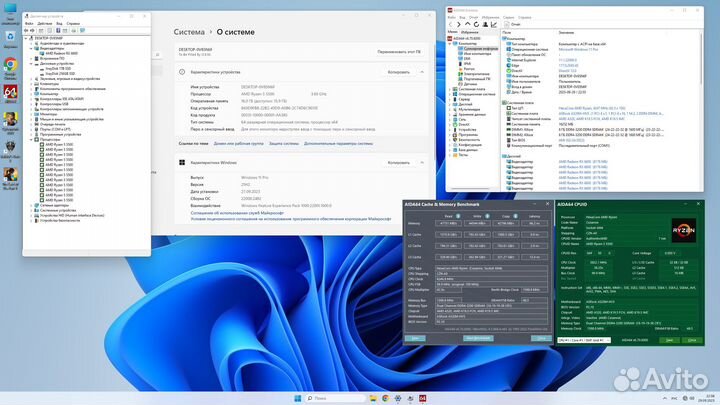
Task: Click the user icon in AIDA64 toolbar
Action: pyautogui.click(x=485, y=24)
